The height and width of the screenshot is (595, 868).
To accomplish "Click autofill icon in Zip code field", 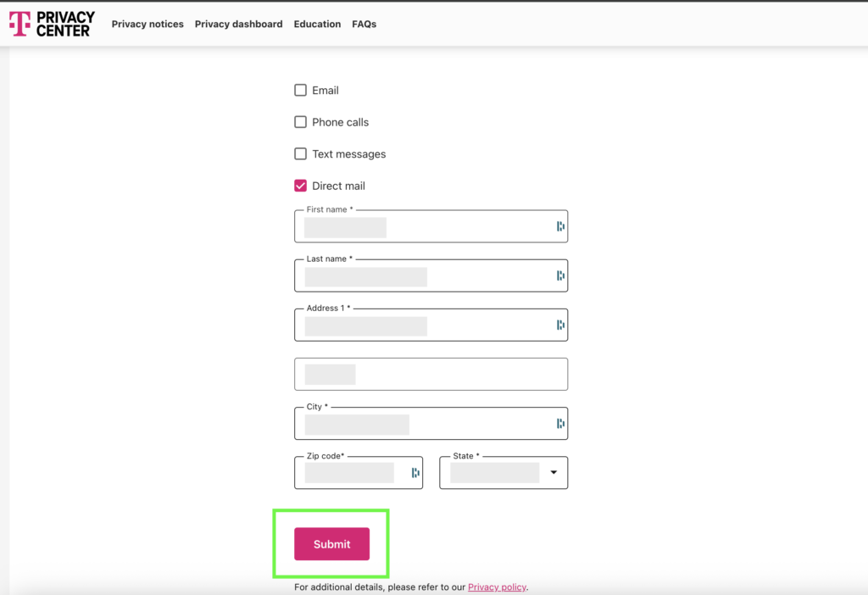I will click(x=415, y=473).
